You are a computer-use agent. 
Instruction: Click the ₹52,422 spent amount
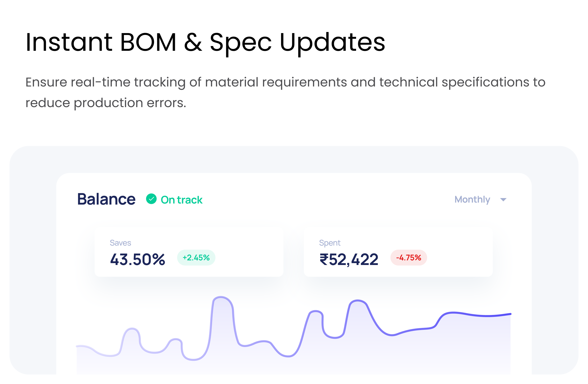point(349,259)
